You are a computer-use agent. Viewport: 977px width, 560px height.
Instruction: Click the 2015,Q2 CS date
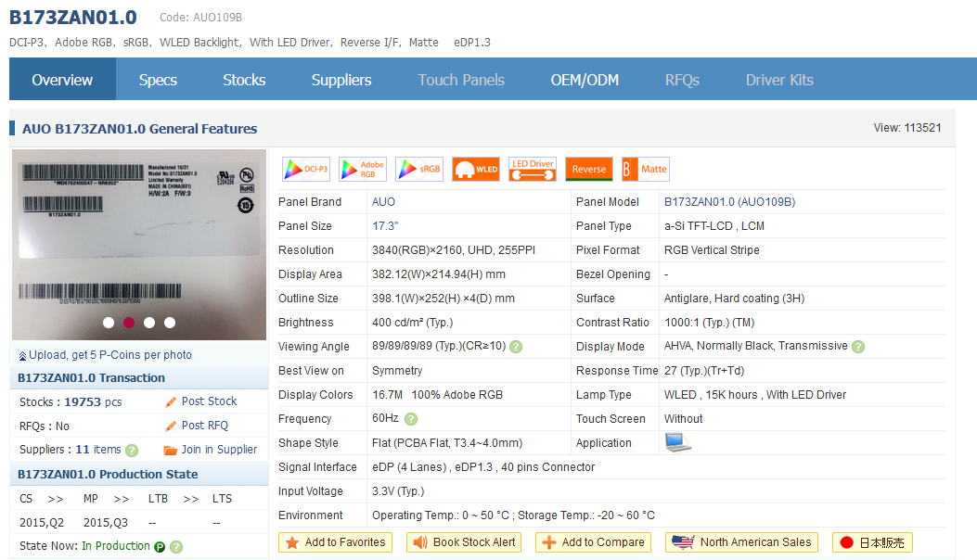(41, 523)
